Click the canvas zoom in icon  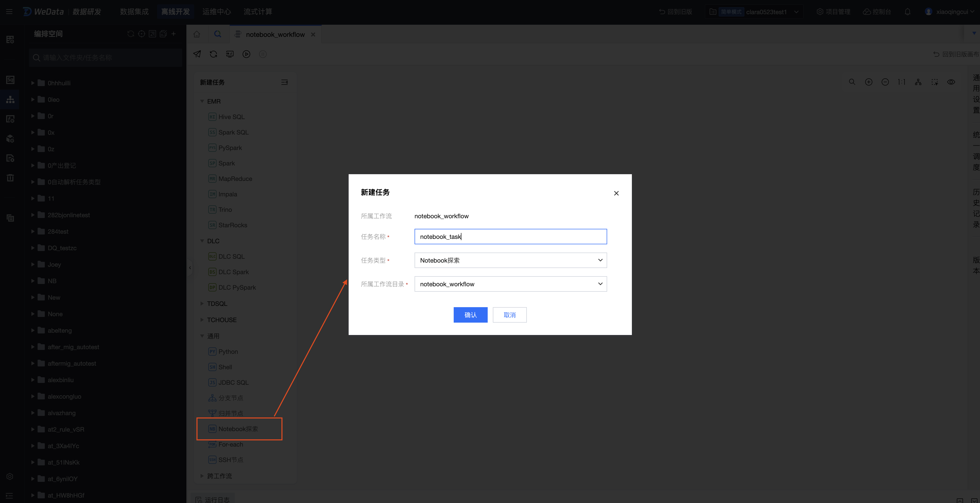869,82
